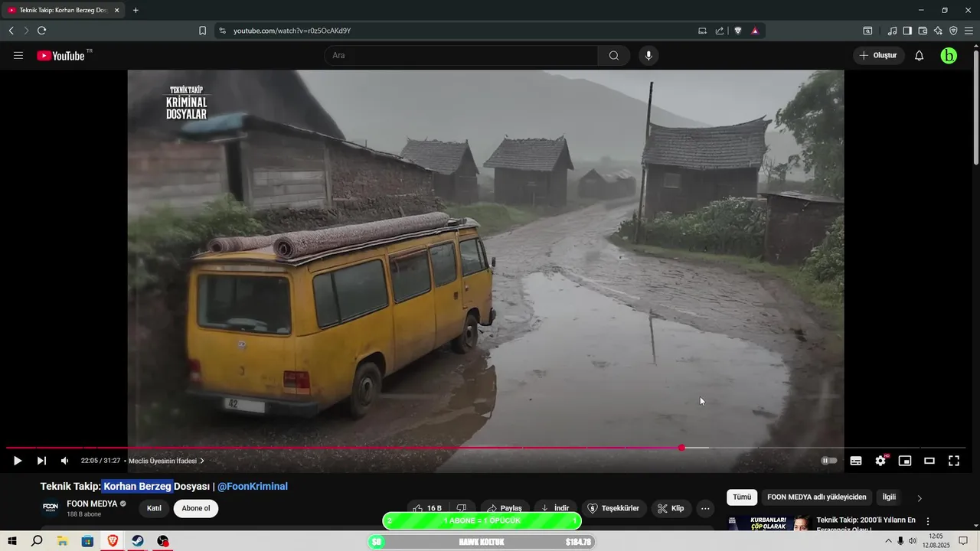Install or cast via screen icon in address bar
This screenshot has width=980, height=551.
(702, 31)
